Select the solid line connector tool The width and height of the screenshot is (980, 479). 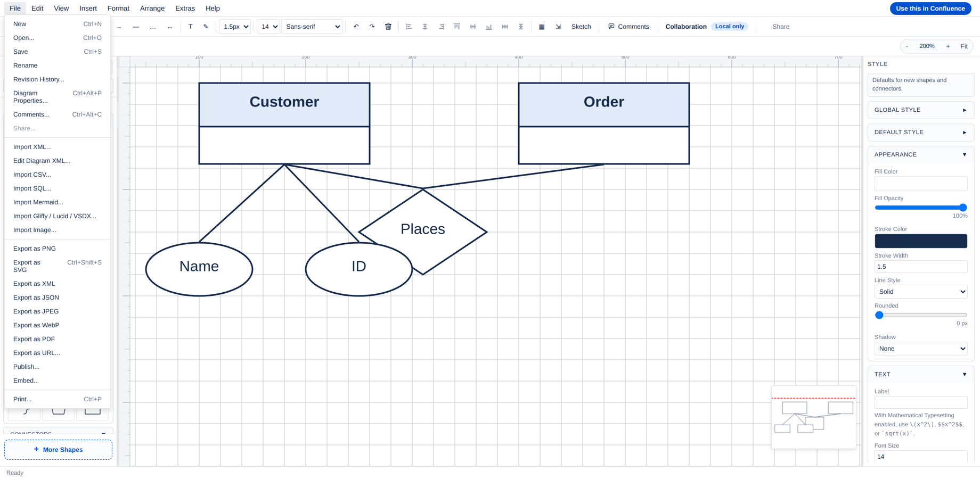[136, 27]
